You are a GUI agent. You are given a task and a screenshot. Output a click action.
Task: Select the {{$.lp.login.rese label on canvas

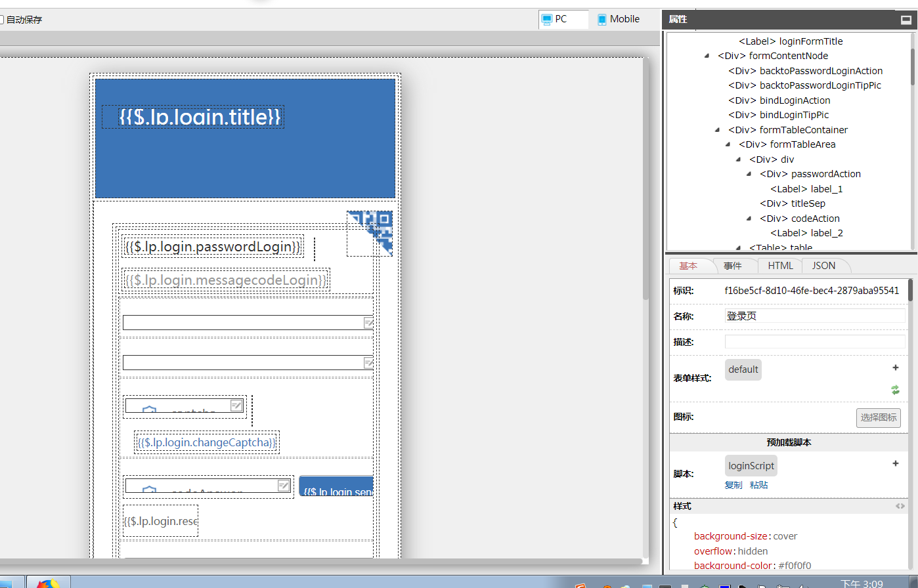(161, 521)
